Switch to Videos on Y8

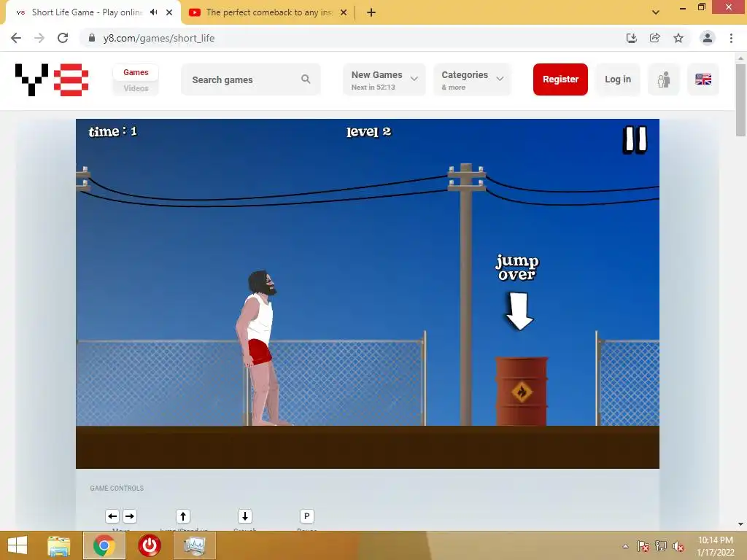point(136,88)
